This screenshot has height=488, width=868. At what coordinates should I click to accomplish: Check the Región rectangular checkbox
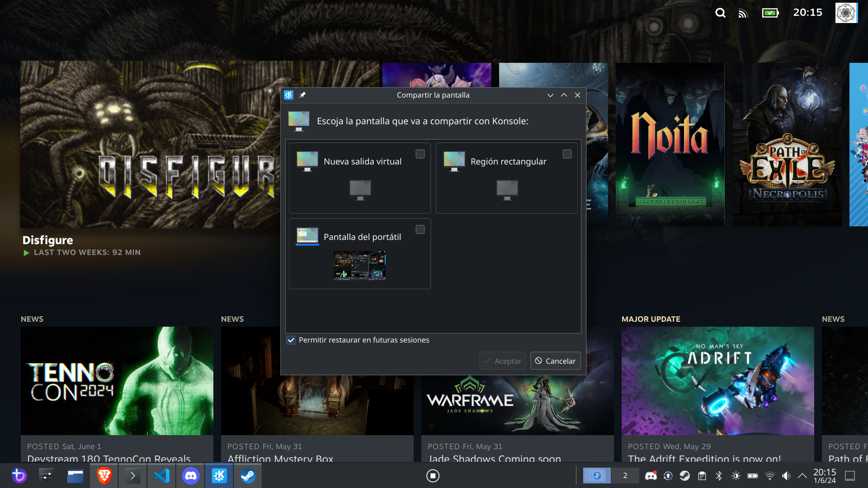click(567, 154)
